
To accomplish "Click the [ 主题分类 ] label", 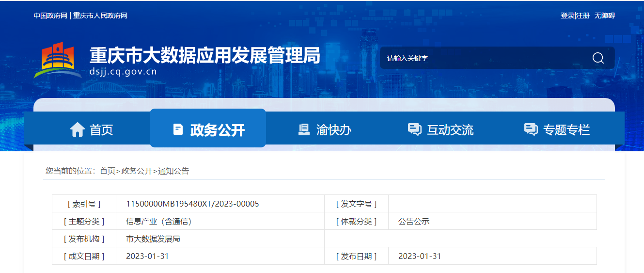I will tap(84, 221).
